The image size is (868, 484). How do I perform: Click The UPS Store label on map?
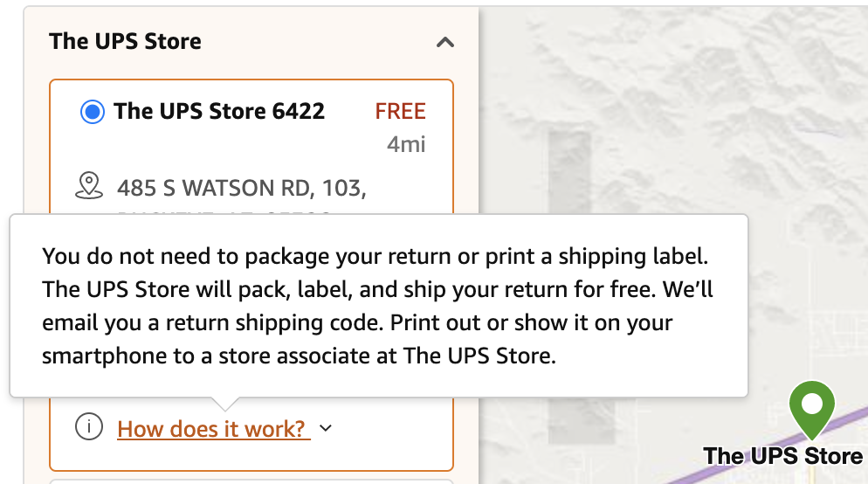(782, 455)
